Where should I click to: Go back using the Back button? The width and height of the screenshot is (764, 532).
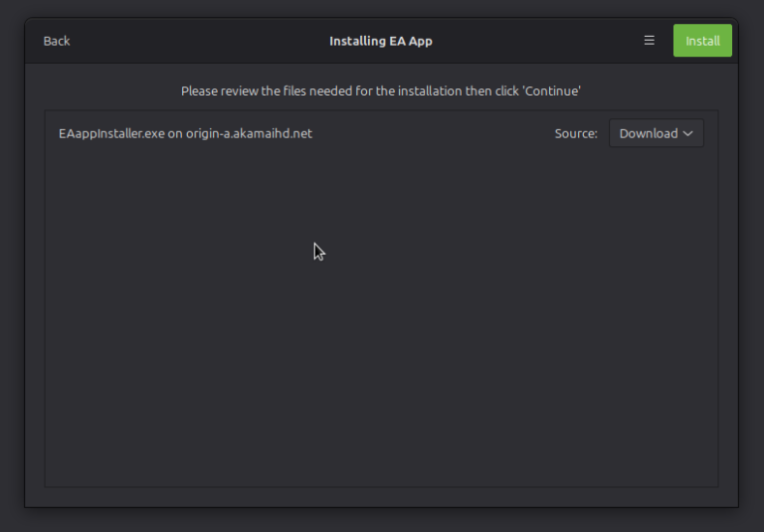coord(57,41)
